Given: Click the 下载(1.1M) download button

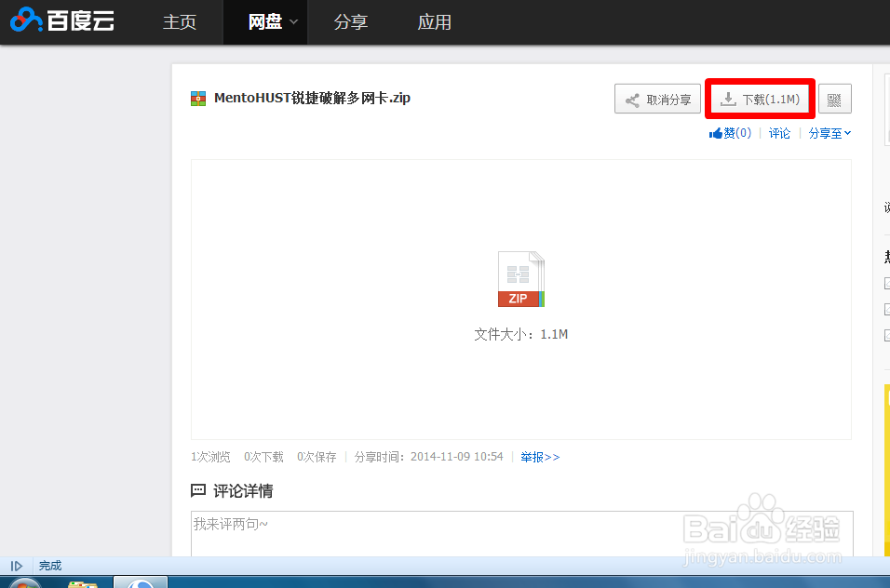Looking at the screenshot, I should tap(760, 98).
